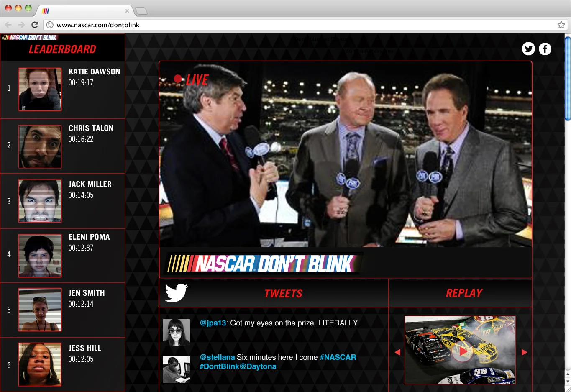Image resolution: width=571 pixels, height=392 pixels.
Task: Open Jack Miller's photo
Action: coord(40,201)
